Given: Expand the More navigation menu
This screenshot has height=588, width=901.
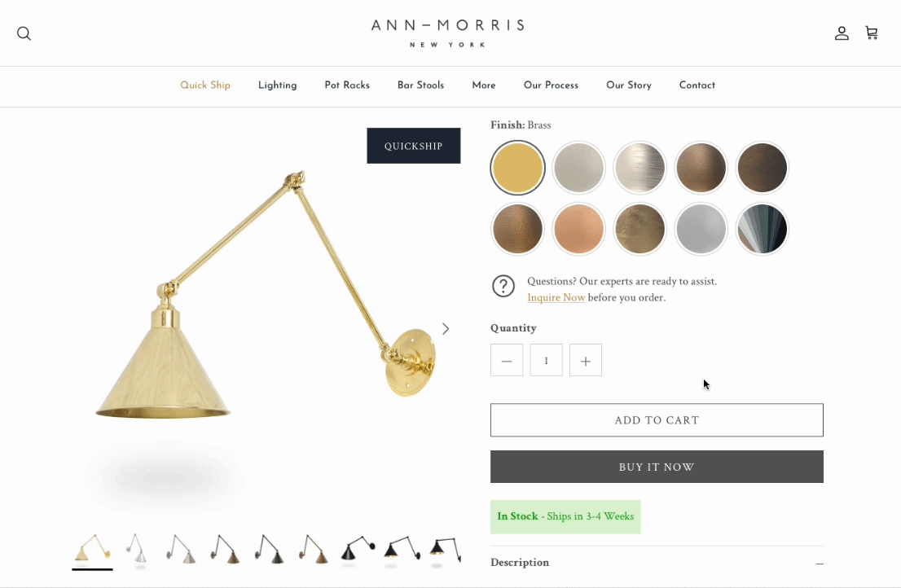Looking at the screenshot, I should coord(484,85).
